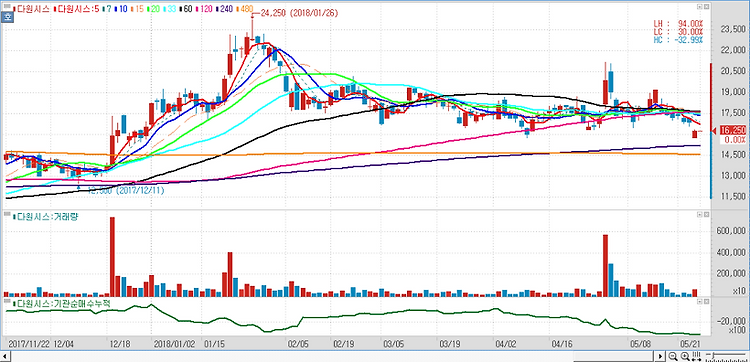This screenshot has width=750, height=362.
Task: Click the 20,500 price axis label
Action: [x=732, y=71]
